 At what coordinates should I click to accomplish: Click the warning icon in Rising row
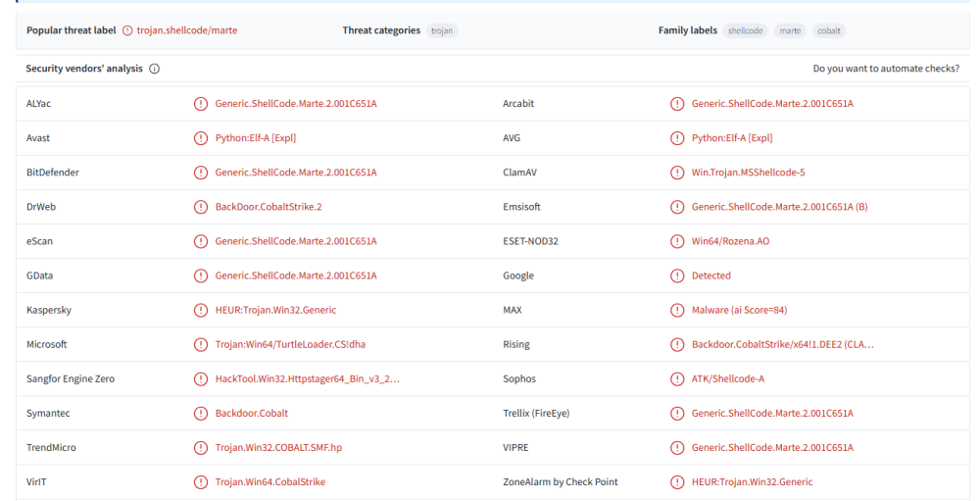pyautogui.click(x=677, y=345)
